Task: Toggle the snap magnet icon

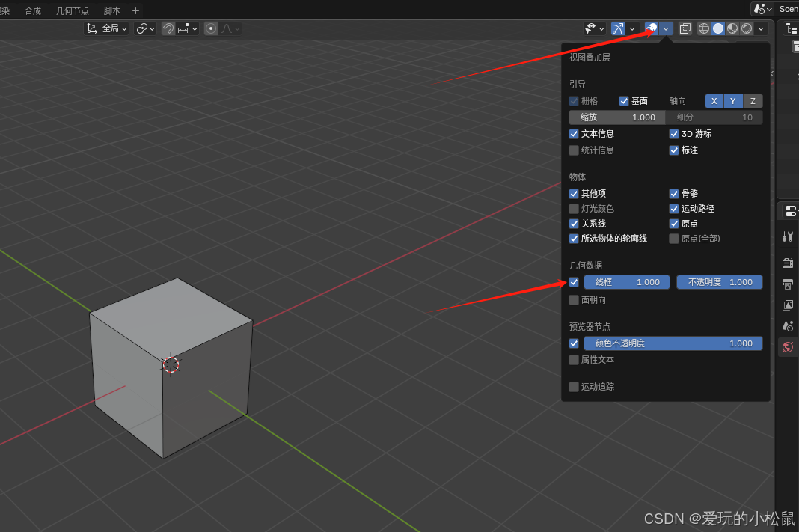Action: point(168,28)
